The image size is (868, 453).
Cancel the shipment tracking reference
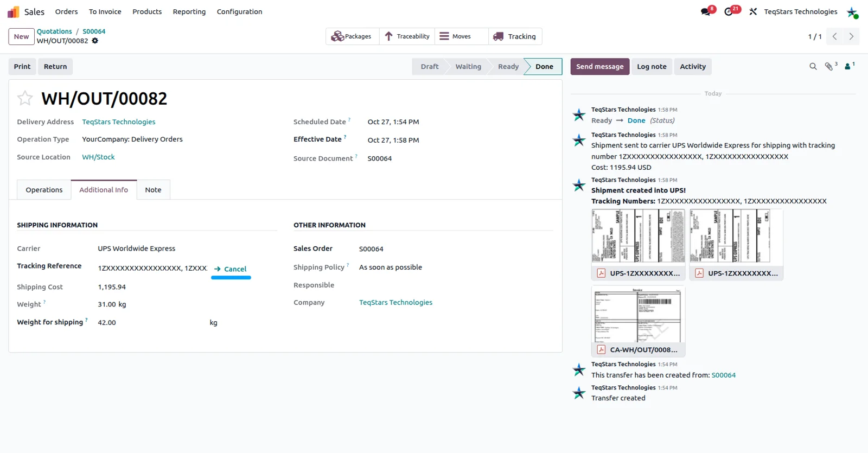tap(231, 269)
